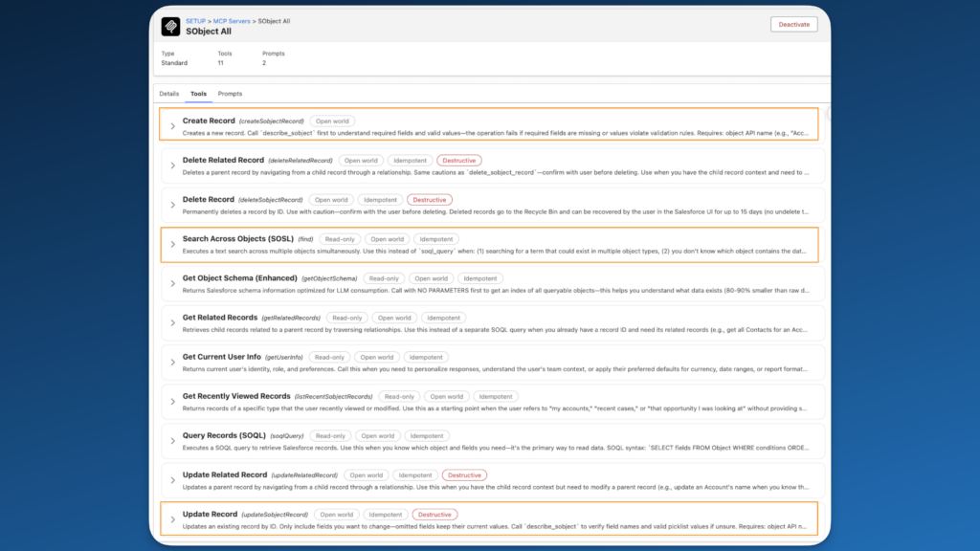Click the Deactivate button
Viewport: 980px width, 551px height.
[793, 24]
